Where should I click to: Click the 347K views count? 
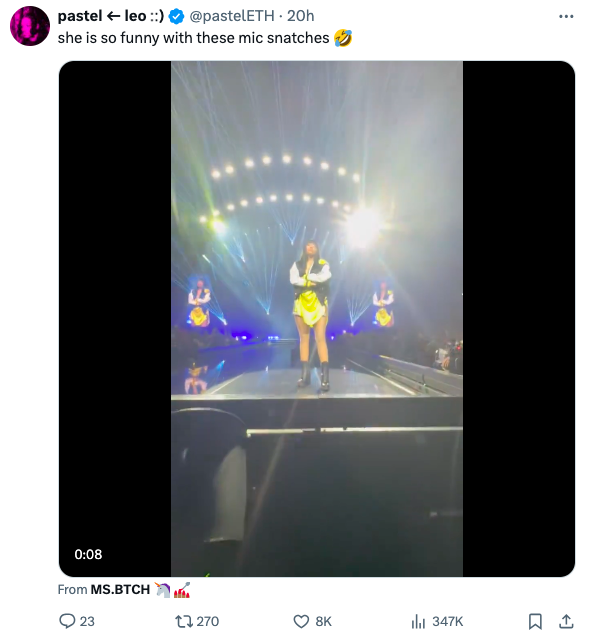click(447, 621)
